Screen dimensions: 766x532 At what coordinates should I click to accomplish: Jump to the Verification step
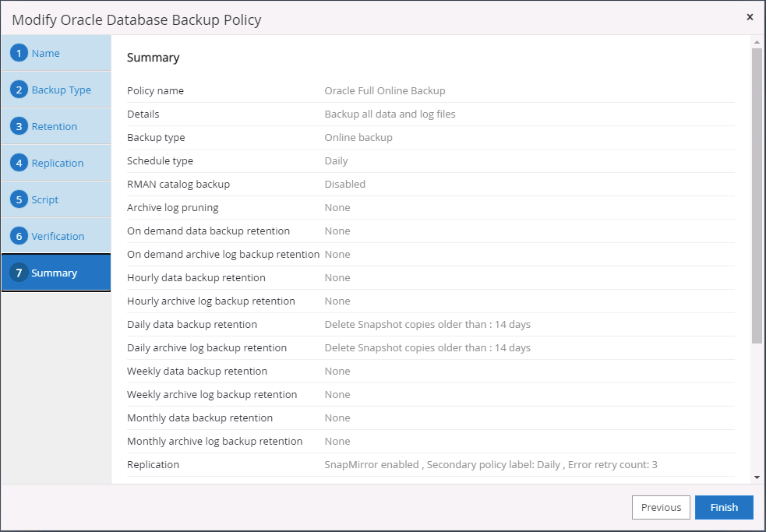coord(58,236)
